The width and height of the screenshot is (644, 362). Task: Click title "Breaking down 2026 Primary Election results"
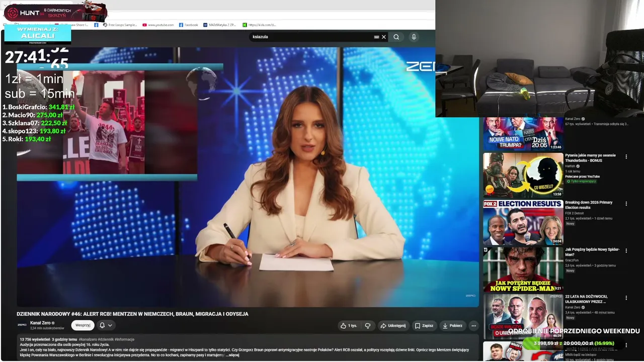tap(589, 205)
